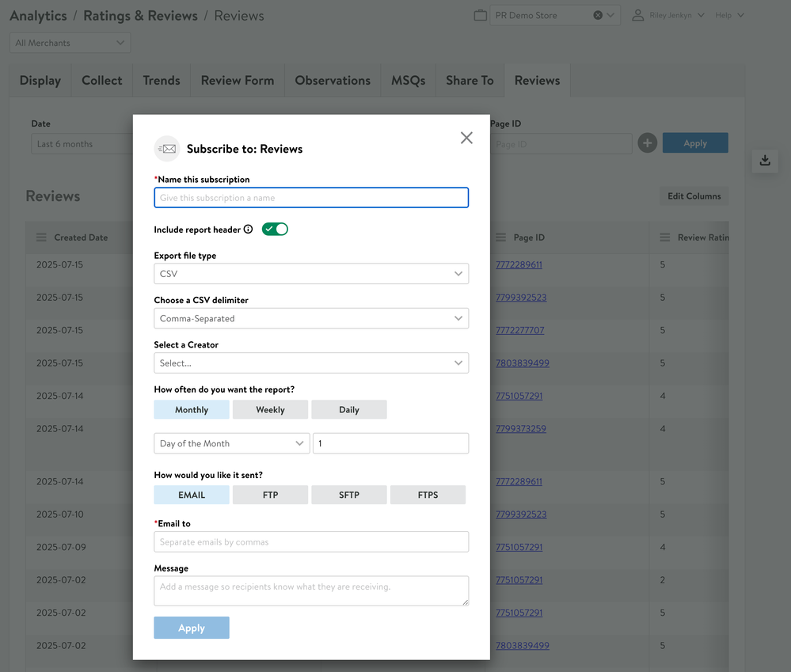Go to Ratings & Reviews breadcrumb

[x=140, y=16]
